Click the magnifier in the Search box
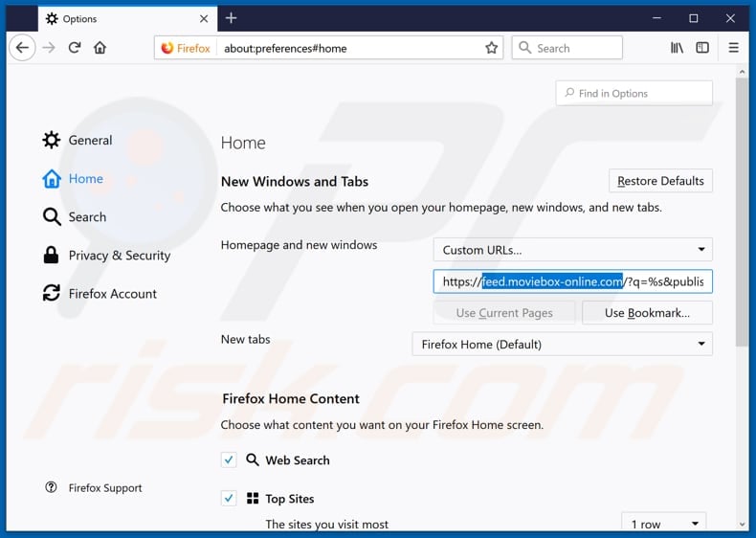Image resolution: width=756 pixels, height=538 pixels. coord(524,47)
